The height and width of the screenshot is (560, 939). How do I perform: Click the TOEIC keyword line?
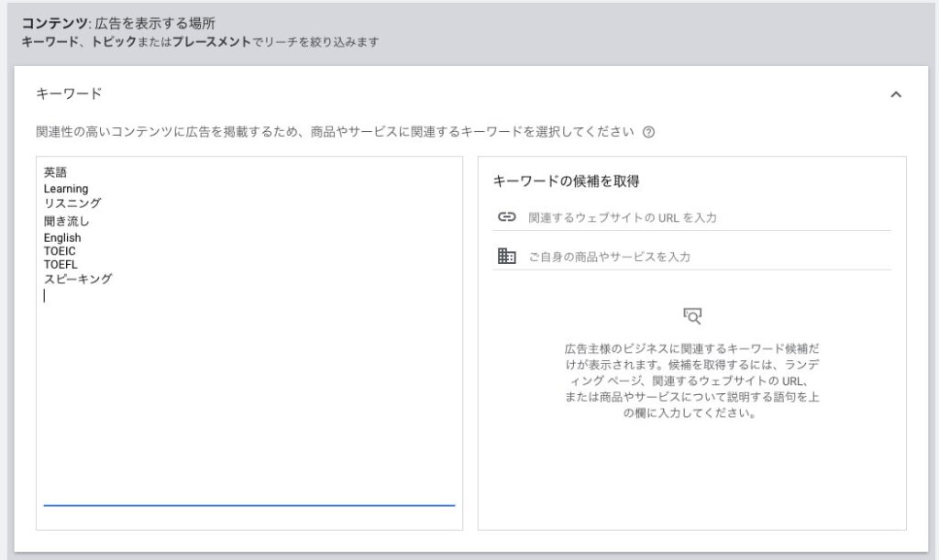coord(60,251)
